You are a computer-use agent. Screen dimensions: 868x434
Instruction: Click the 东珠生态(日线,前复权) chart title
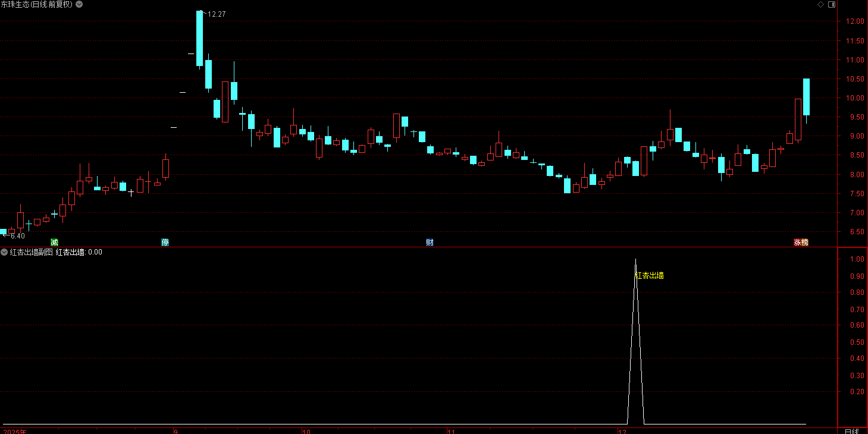pos(37,4)
